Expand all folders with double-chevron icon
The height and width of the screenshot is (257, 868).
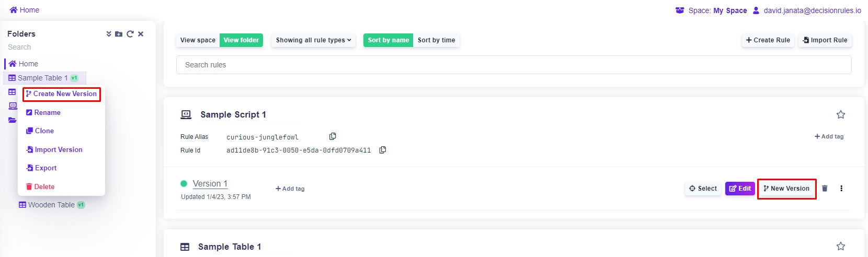tap(109, 34)
